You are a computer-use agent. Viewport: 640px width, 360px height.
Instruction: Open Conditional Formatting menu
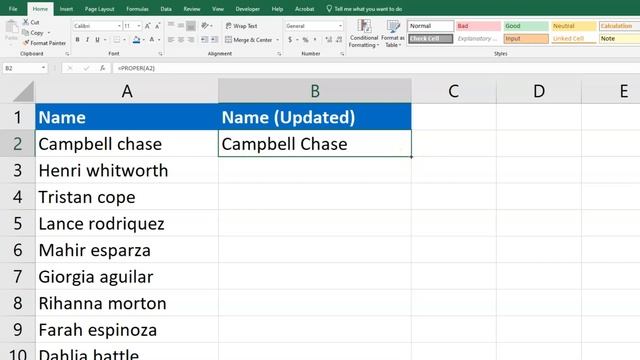tap(364, 33)
